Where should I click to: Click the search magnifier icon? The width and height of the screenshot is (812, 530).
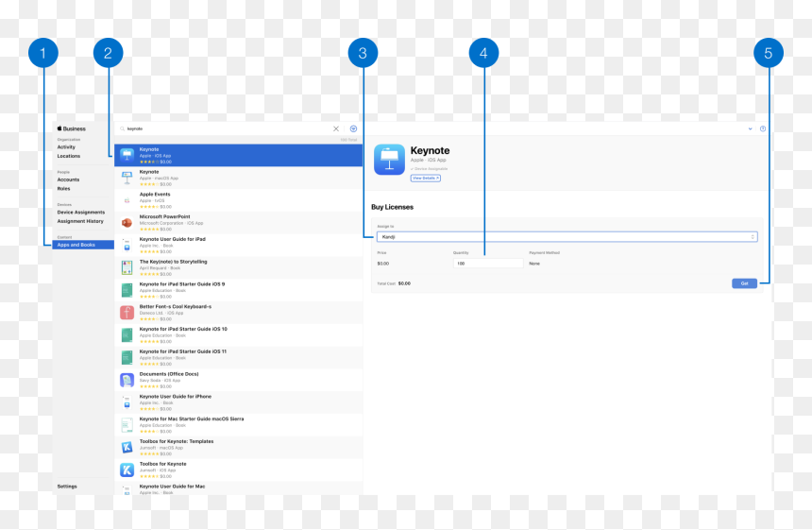(x=123, y=128)
